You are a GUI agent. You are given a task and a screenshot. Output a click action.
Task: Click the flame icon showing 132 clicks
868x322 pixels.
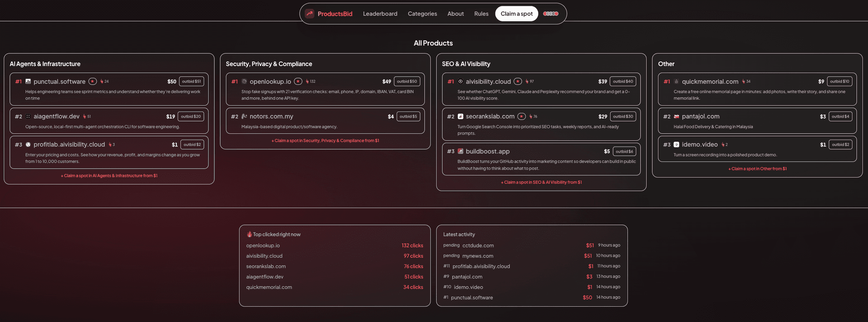(x=307, y=81)
